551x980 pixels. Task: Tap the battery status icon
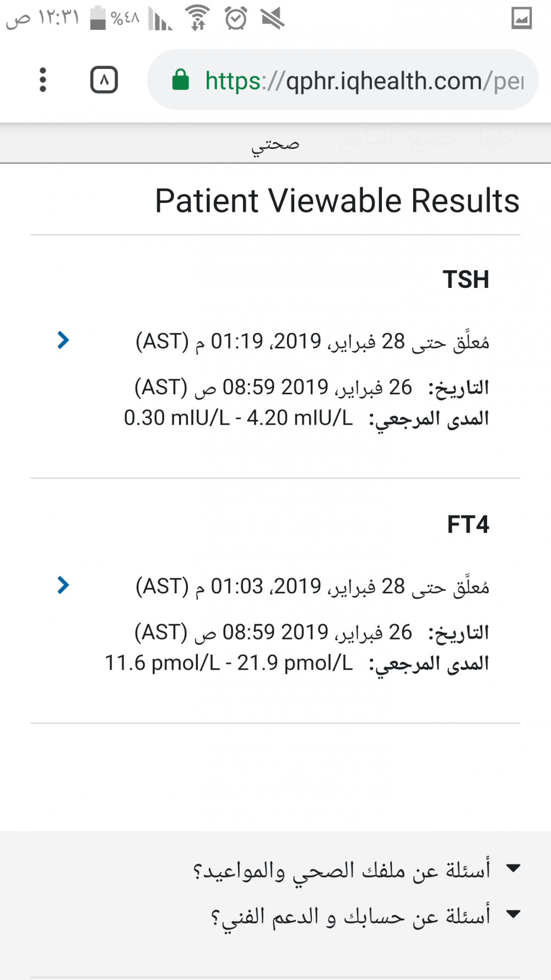tap(98, 18)
